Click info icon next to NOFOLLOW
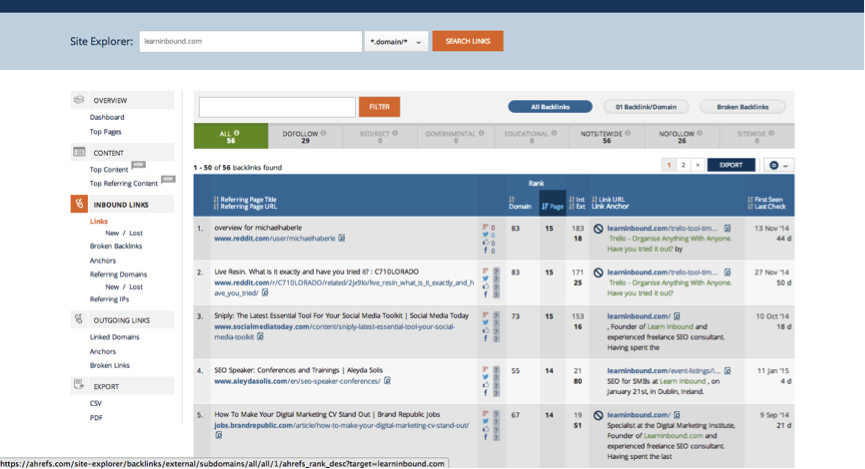Image resolution: width=865 pixels, height=469 pixels. [x=700, y=133]
